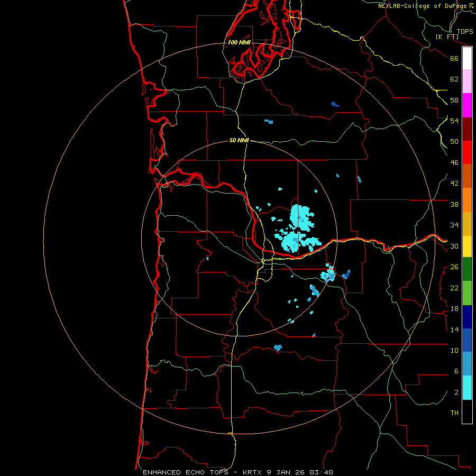The image size is (476, 476).
Task: Click the light green legend swatch
Action: click(x=467, y=293)
